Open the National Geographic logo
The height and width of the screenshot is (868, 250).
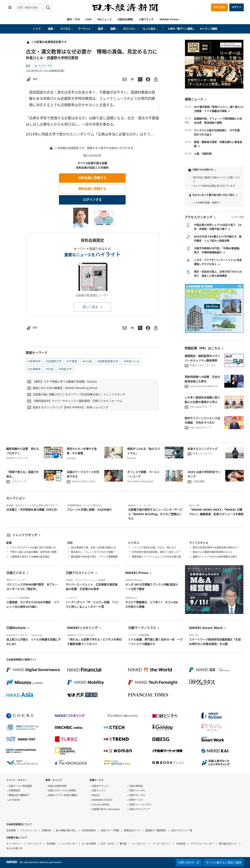pos(65,751)
